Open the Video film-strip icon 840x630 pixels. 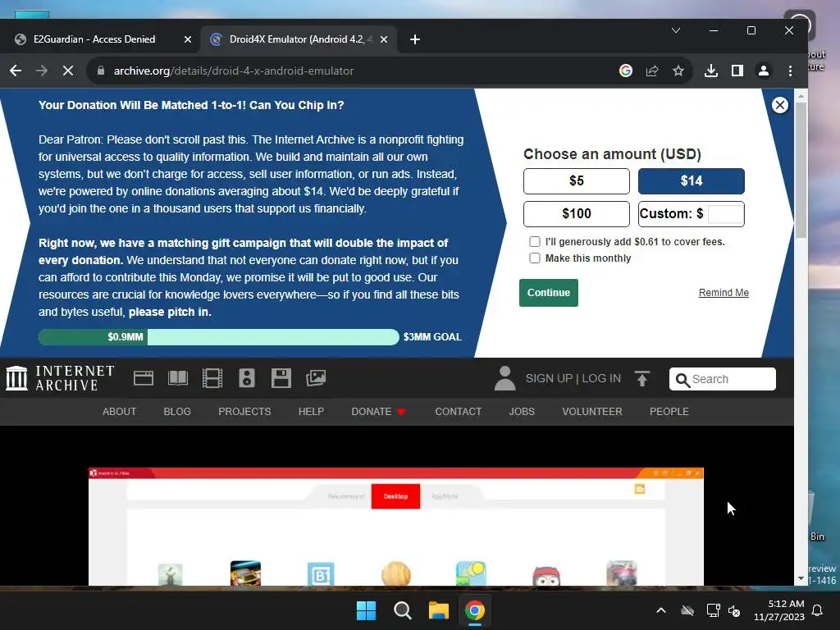coord(212,378)
